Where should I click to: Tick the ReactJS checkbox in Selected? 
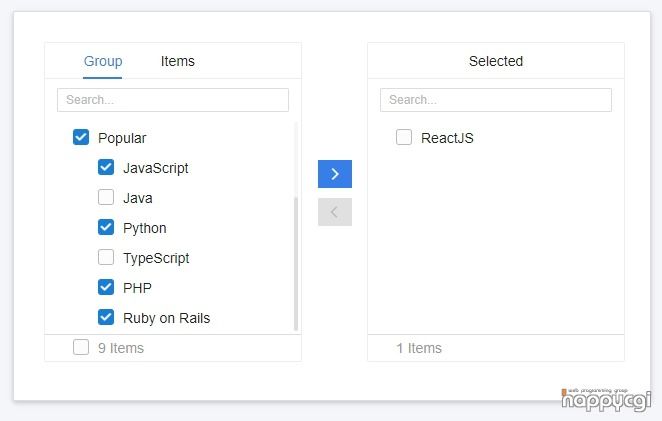point(404,137)
